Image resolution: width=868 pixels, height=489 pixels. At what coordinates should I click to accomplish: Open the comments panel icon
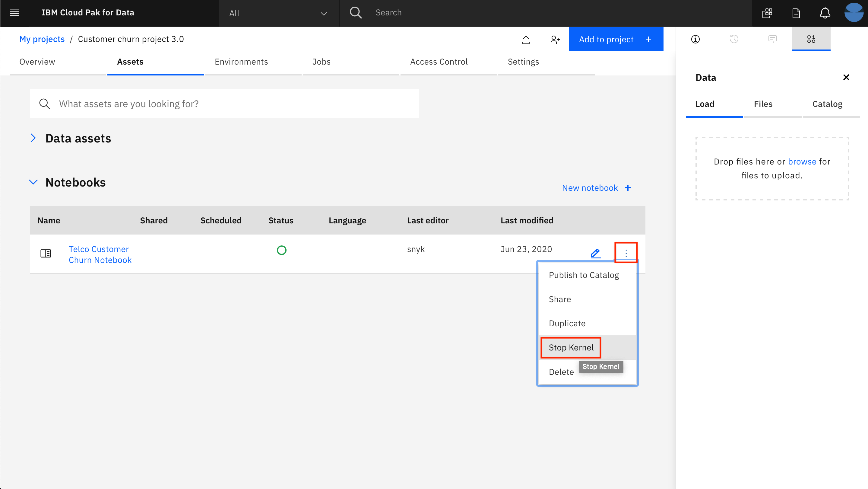(772, 39)
